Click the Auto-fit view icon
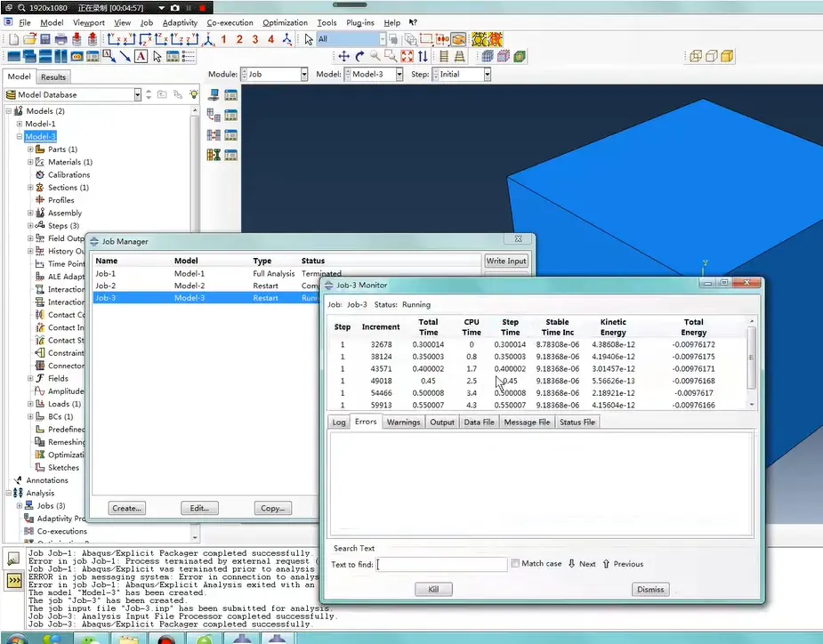The width and height of the screenshot is (823, 644). tap(407, 56)
